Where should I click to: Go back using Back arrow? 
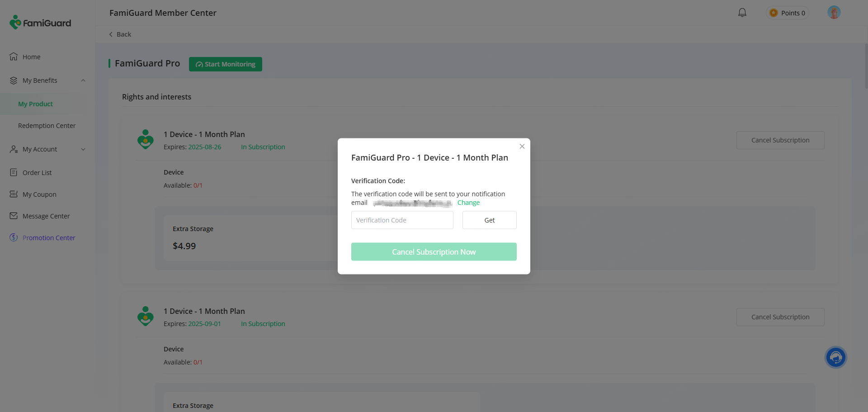[120, 34]
